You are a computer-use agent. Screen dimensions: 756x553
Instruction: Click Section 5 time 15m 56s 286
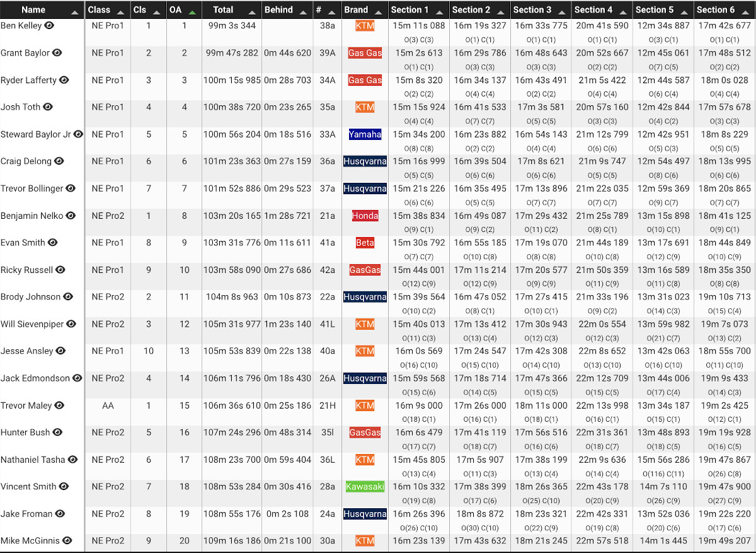pyautogui.click(x=663, y=460)
